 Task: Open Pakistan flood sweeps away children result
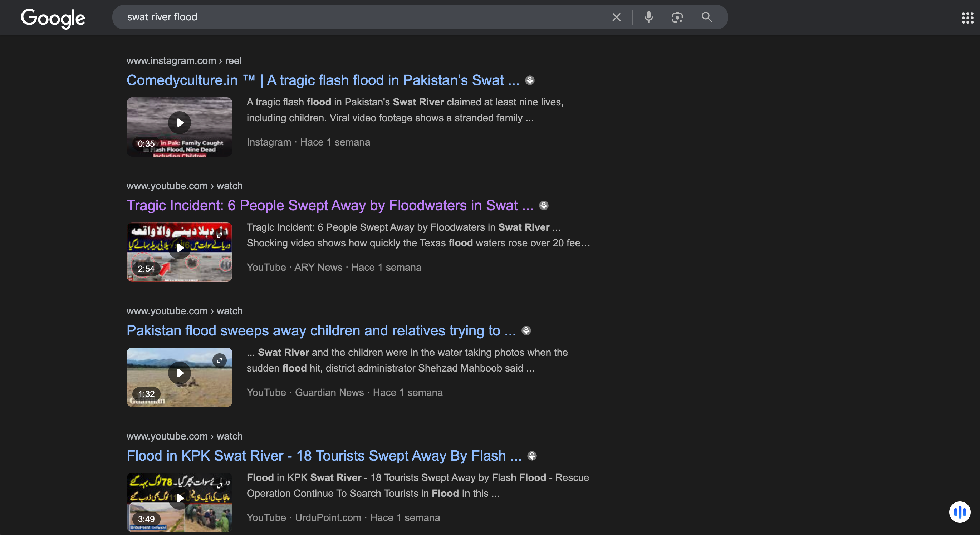pyautogui.click(x=321, y=331)
